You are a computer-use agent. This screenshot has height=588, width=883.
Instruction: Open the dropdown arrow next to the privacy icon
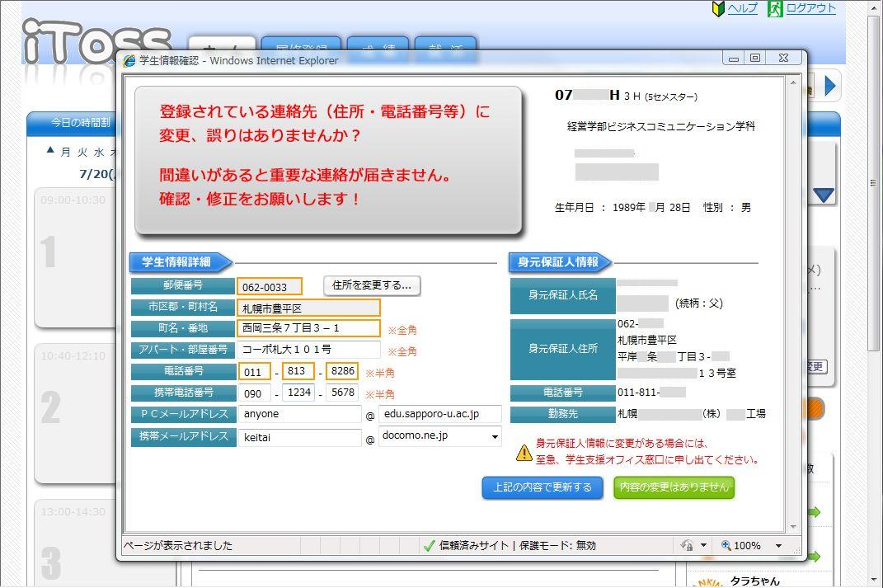click(x=703, y=545)
